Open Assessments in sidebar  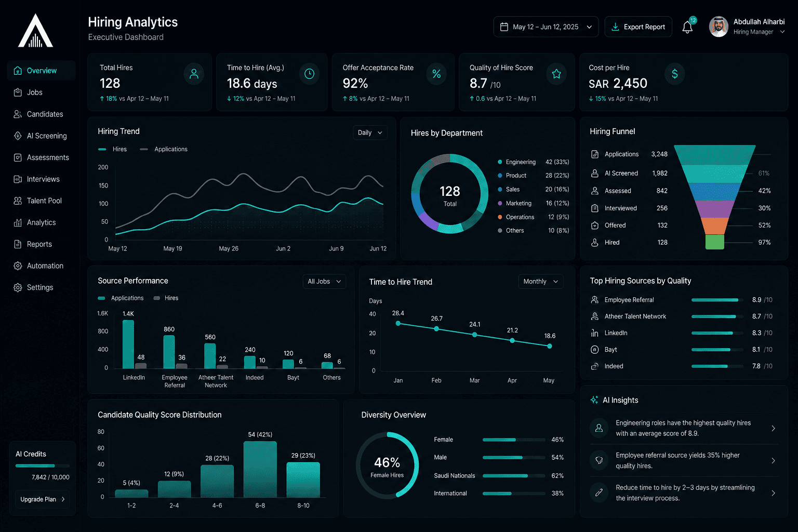(42, 157)
